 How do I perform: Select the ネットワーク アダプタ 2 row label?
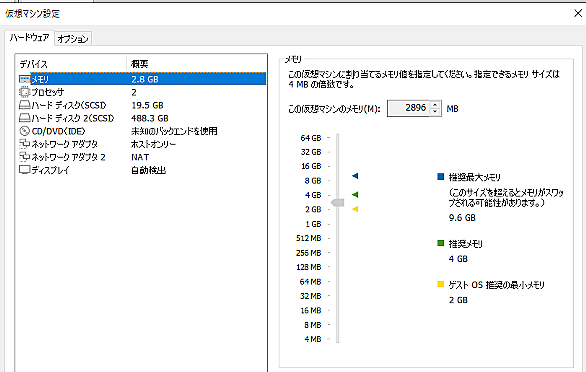68,157
